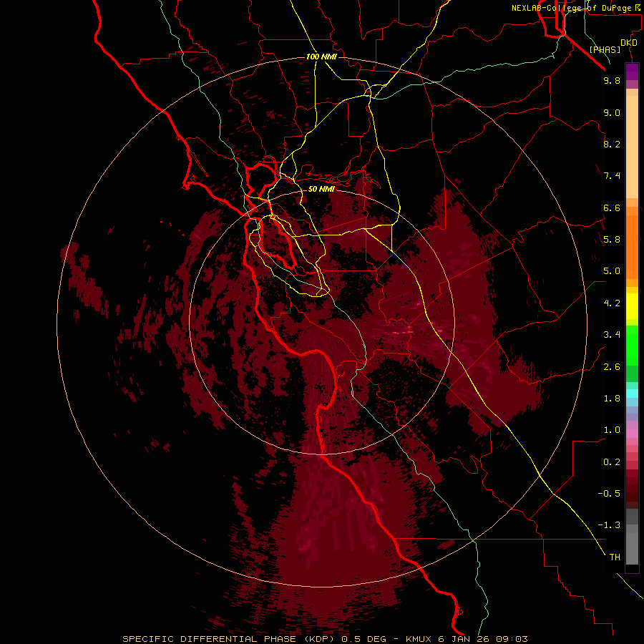Click the 5.0 scale label
The height and width of the screenshot is (644, 644).
[612, 271]
